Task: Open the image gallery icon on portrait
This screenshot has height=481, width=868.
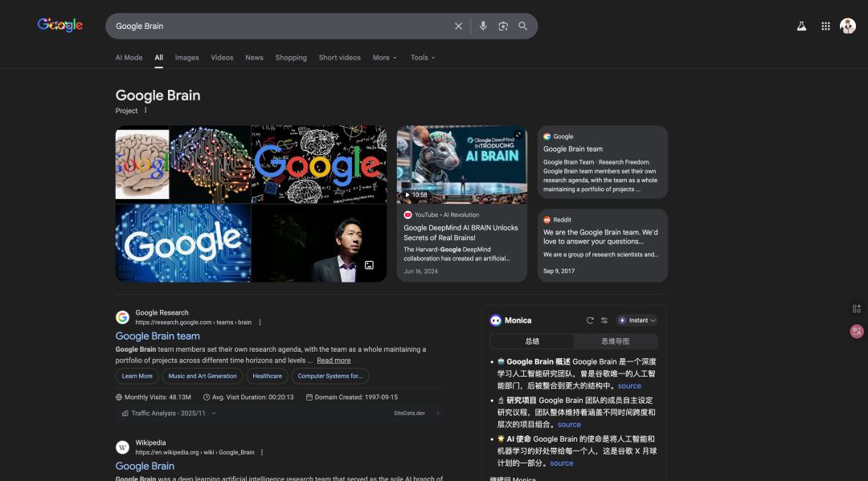Action: click(369, 265)
